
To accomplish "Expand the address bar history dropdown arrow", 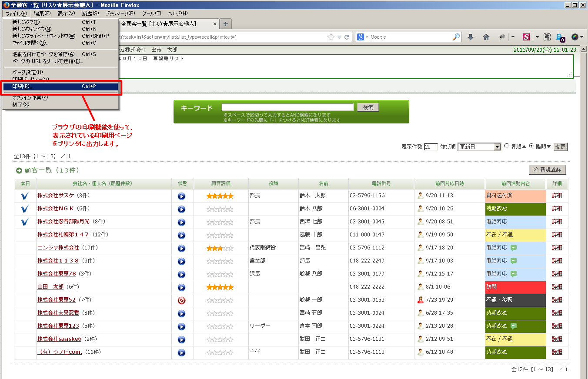I will [x=340, y=37].
